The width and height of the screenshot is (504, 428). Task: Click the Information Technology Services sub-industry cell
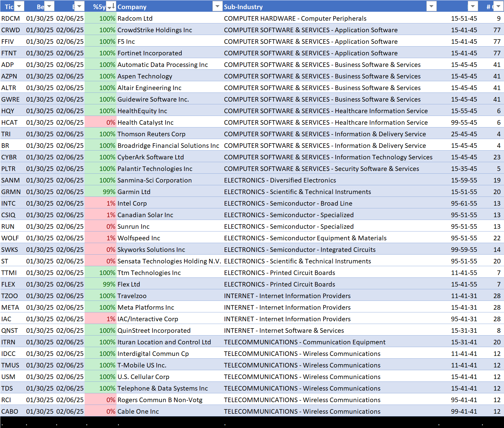click(x=330, y=157)
